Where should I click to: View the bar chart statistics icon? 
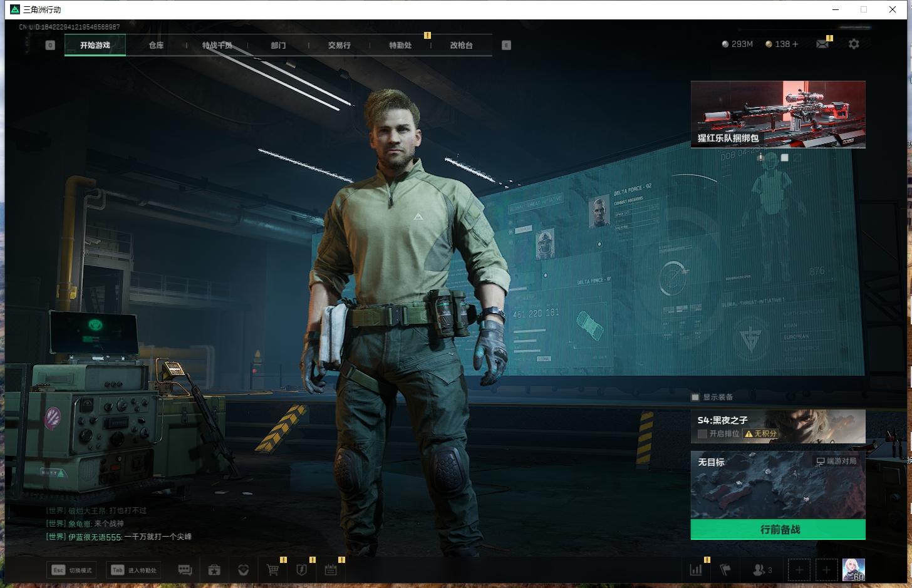coord(696,570)
